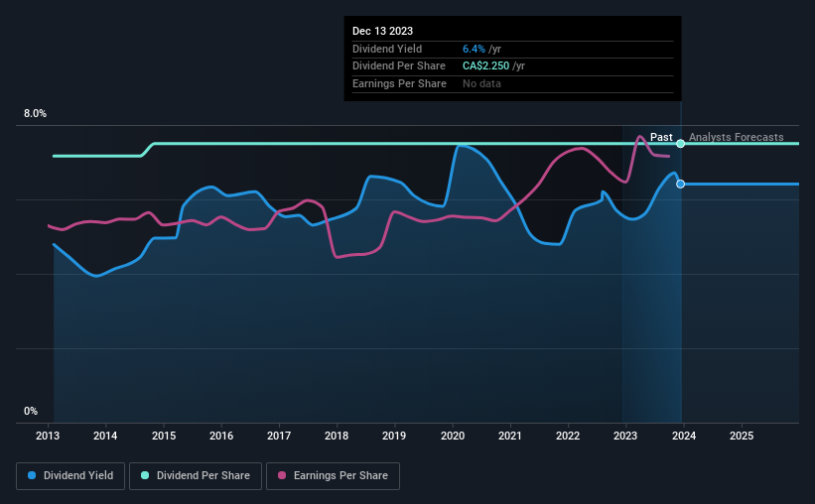
Task: Toggle the Earnings Per Share legend button
Action: point(333,476)
